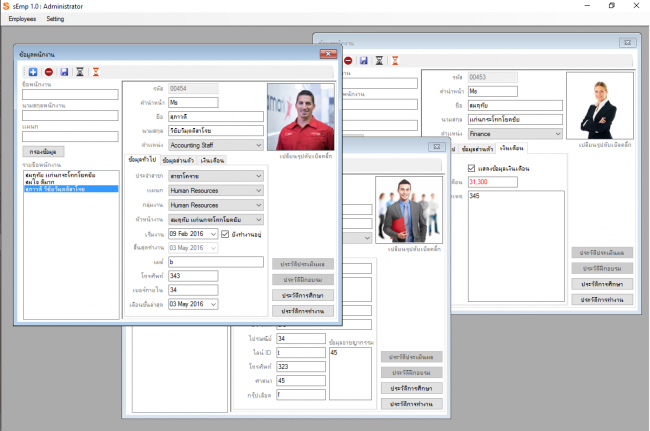Image resolution: width=650 pixels, height=431 pixels.
Task: Open the Setting menu
Action: click(x=55, y=19)
